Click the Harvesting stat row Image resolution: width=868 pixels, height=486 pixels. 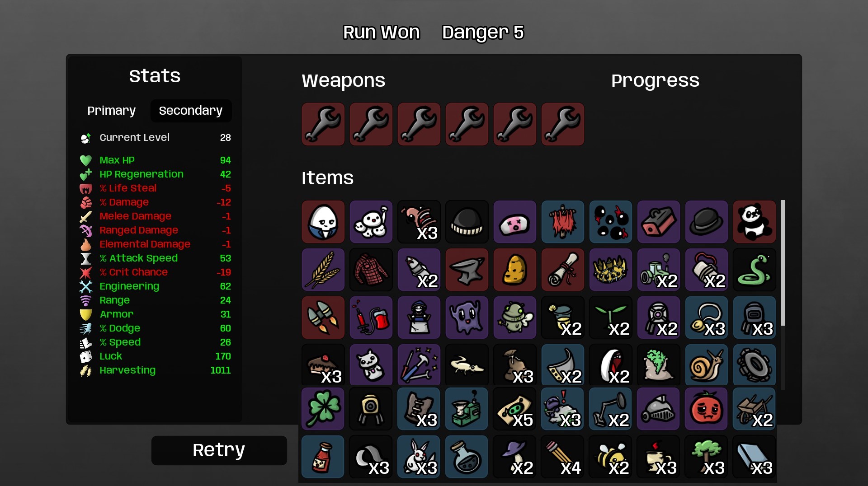(x=155, y=370)
